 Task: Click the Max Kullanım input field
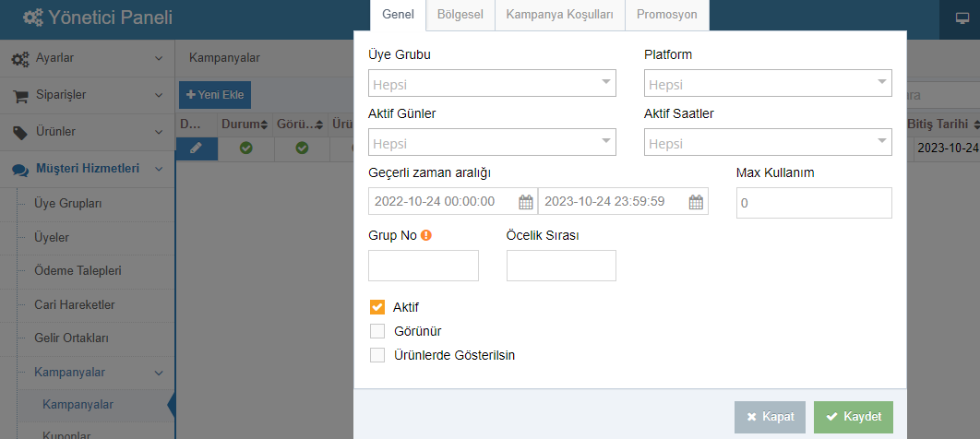tap(815, 204)
